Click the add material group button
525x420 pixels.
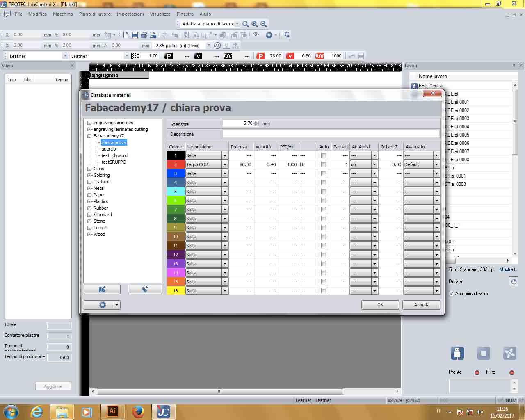pos(102,289)
